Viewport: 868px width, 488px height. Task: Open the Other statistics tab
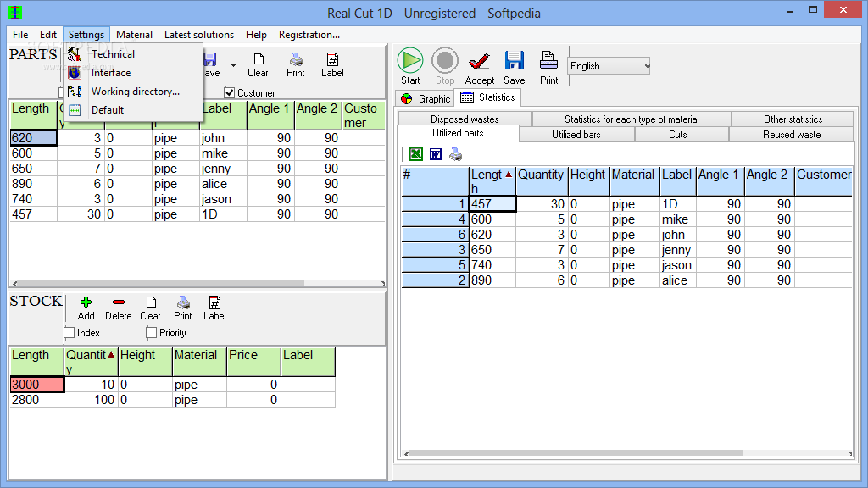793,119
